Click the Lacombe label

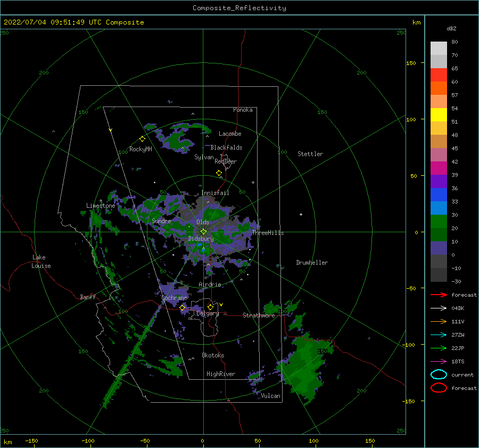click(x=230, y=134)
